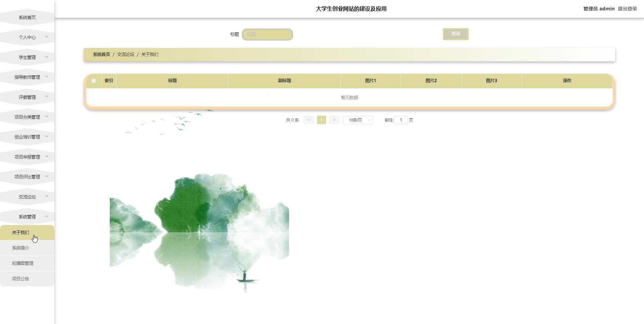Click 交流论坛 in the breadcrumb
644x324 pixels.
[126, 54]
